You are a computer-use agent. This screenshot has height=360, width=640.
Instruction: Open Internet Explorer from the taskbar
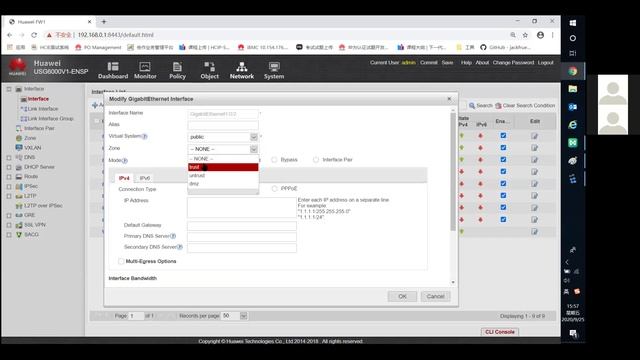coord(573,125)
